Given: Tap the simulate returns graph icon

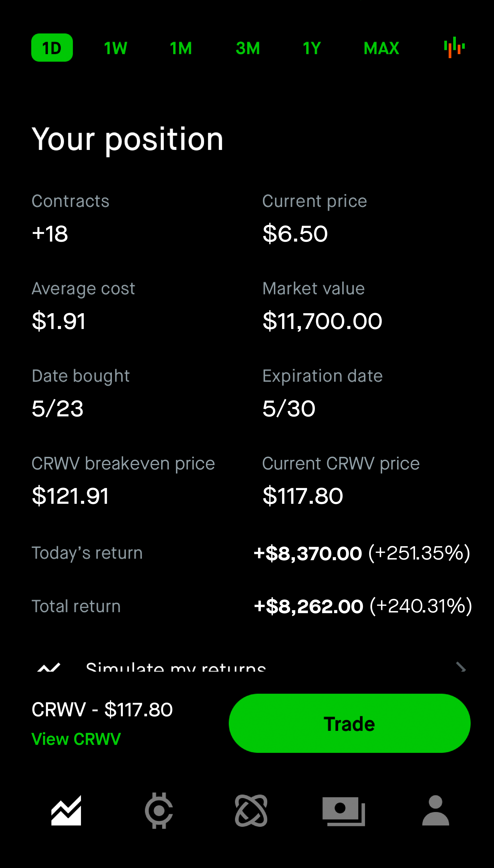Looking at the screenshot, I should 49,667.
